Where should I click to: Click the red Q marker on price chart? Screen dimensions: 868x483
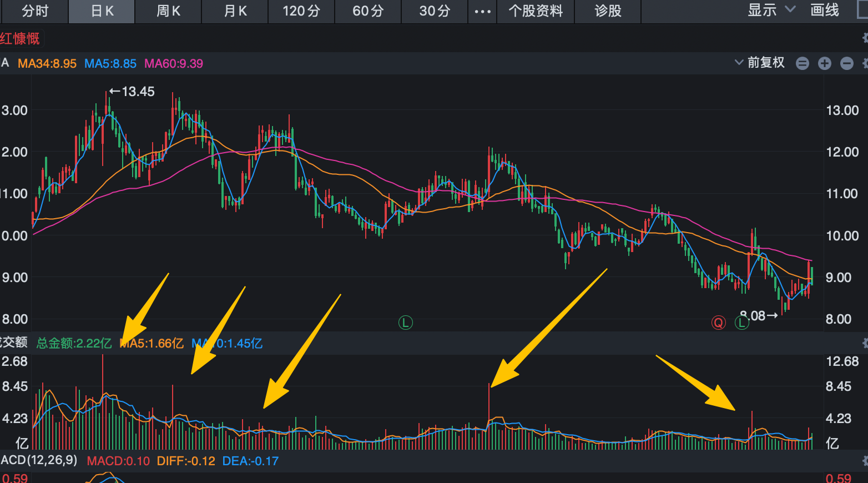click(719, 323)
